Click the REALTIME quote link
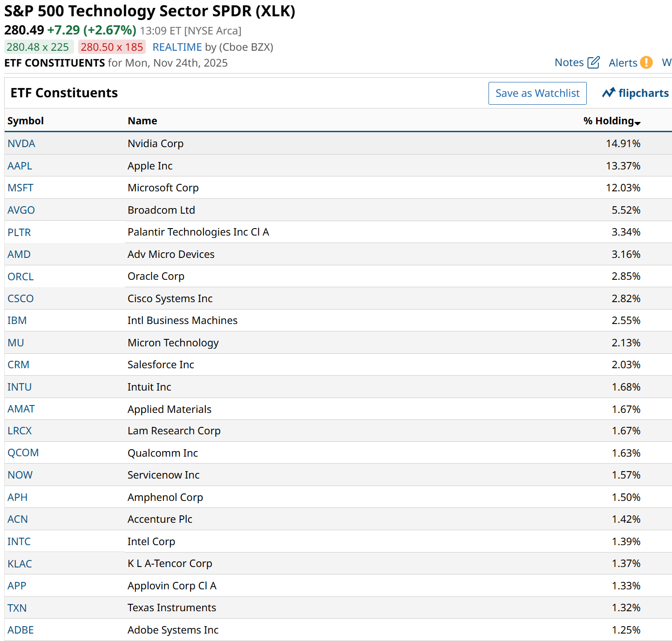The height and width of the screenshot is (641, 672). (177, 47)
